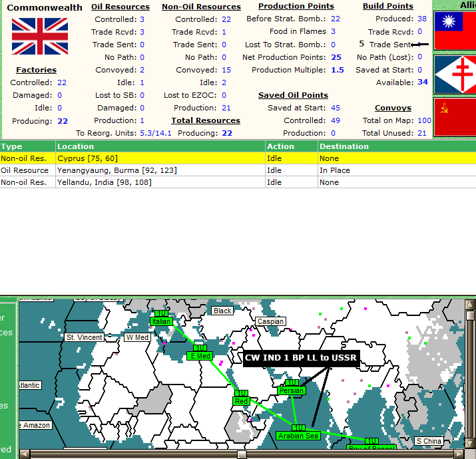Viewport: 476px width, 459px height.
Task: Click the Build Points heading
Action: [x=388, y=6]
